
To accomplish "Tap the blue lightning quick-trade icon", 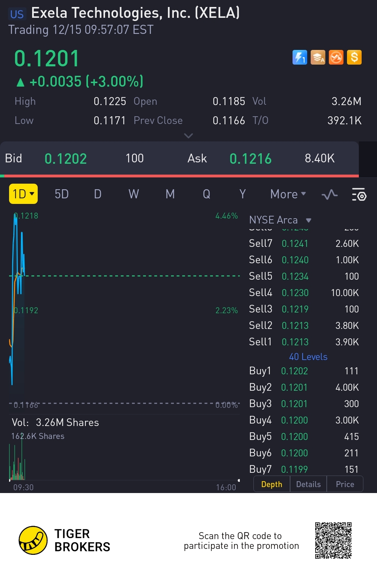I will 300,57.
